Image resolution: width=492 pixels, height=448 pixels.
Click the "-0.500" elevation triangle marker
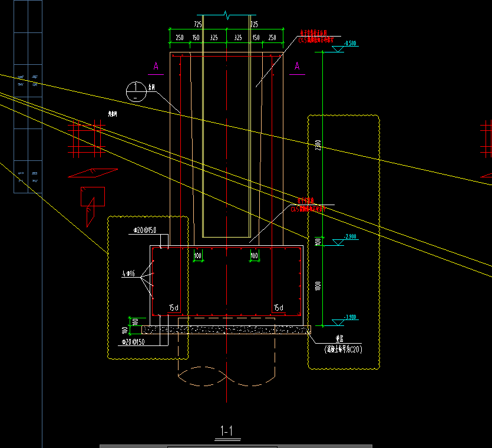click(x=338, y=49)
